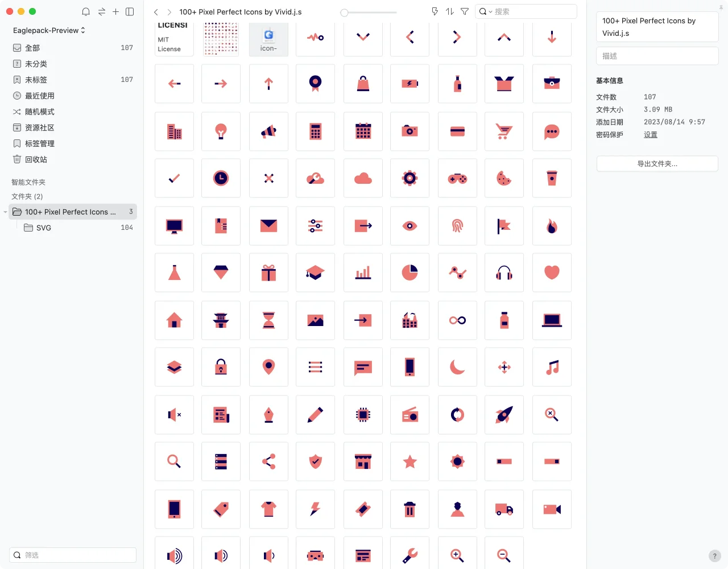This screenshot has height=569, width=728.
Task: Select the SVG subfolder in tree
Action: 44,228
